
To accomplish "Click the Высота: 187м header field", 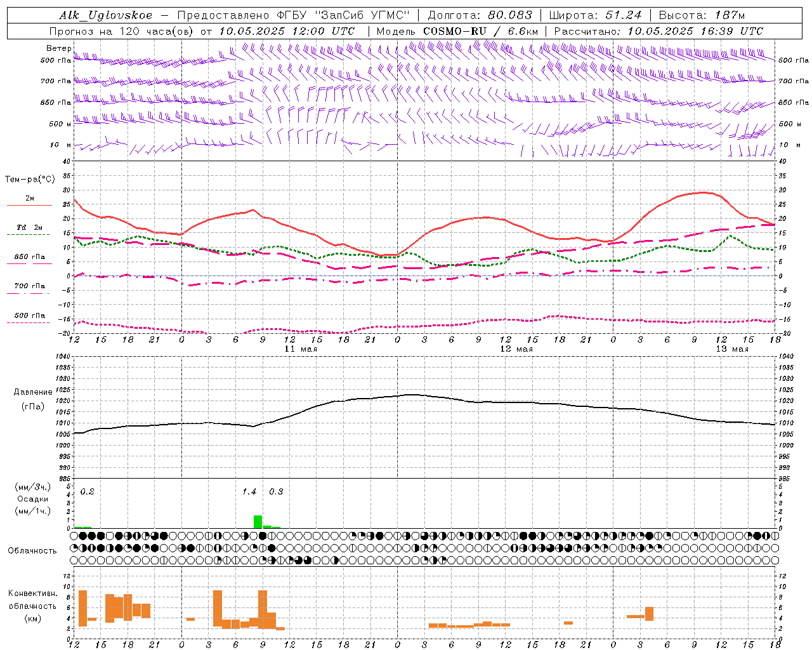I will coord(702,15).
